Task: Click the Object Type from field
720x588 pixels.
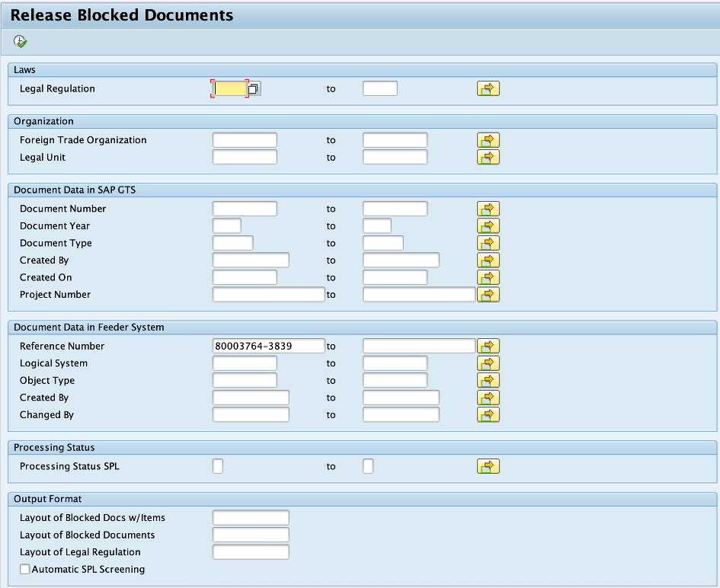Action: (245, 381)
